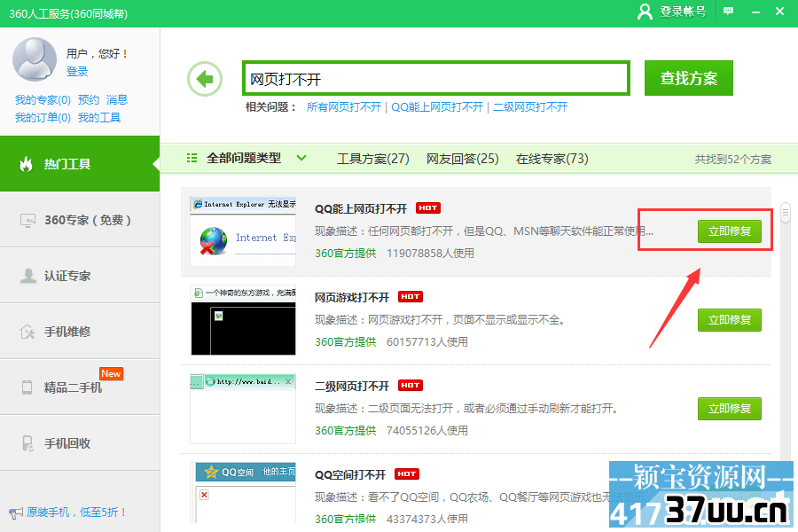The width and height of the screenshot is (798, 532).
Task: Click 立即修复 for 二级网页打不开
Action: tap(730, 408)
